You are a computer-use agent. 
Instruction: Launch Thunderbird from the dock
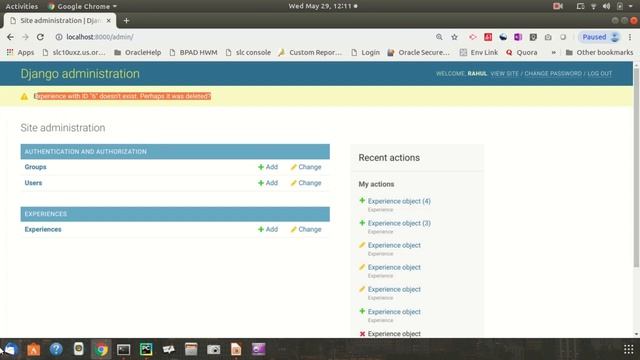click(11, 349)
